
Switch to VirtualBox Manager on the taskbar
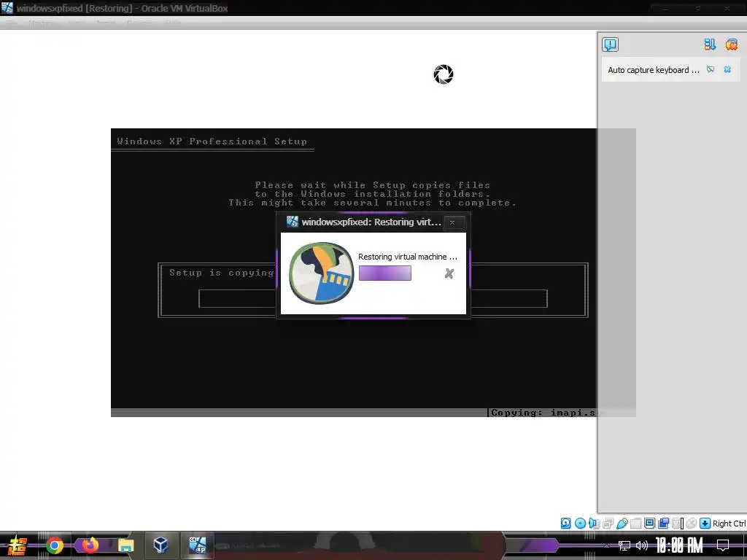[160, 545]
